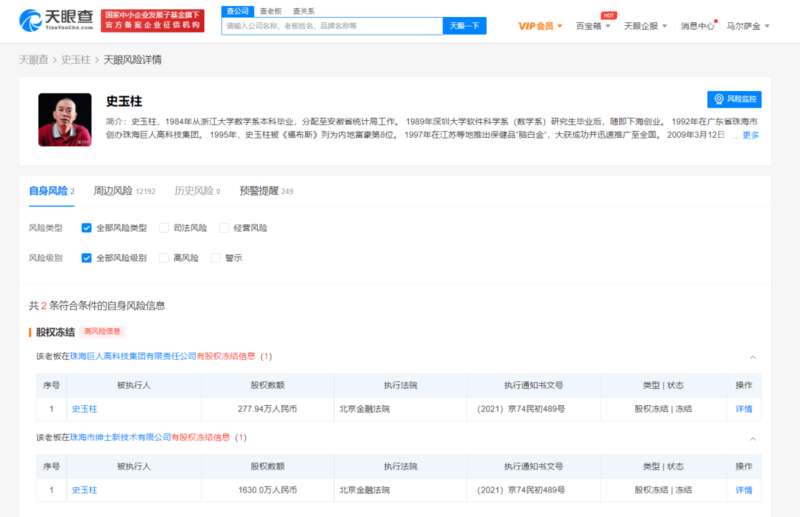This screenshot has width=800, height=517.
Task: Toggle the 全部风险级别 checkbox
Action: coord(86,258)
